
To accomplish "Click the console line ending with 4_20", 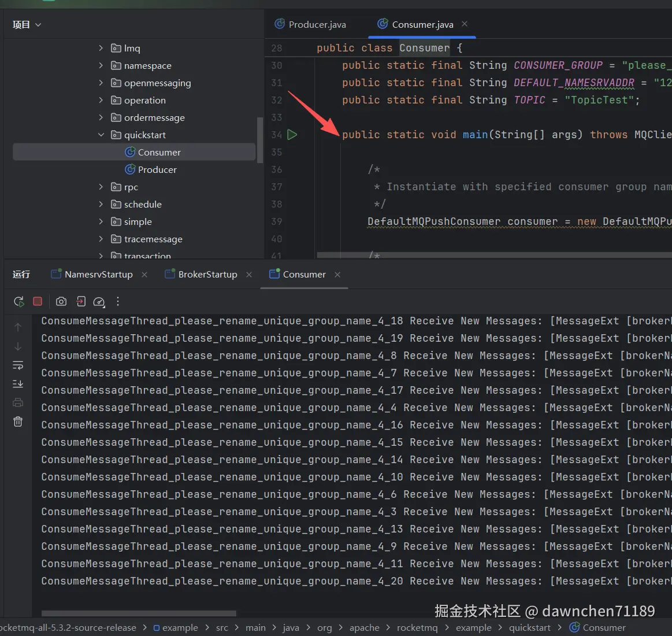I will click(x=356, y=580).
